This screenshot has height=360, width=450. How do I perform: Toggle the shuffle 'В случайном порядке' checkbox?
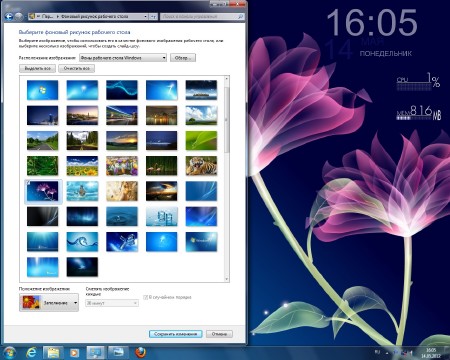tap(145, 297)
